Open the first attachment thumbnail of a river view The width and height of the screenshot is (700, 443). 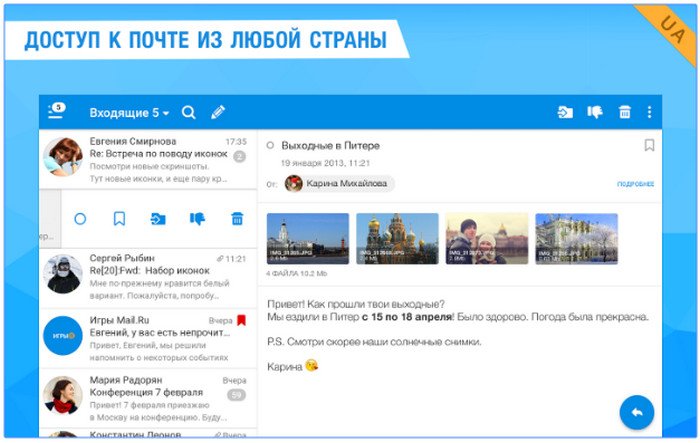pos(308,238)
